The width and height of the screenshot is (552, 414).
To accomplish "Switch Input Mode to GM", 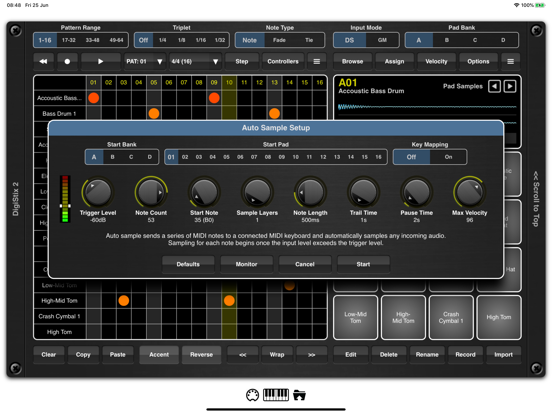I will click(382, 40).
